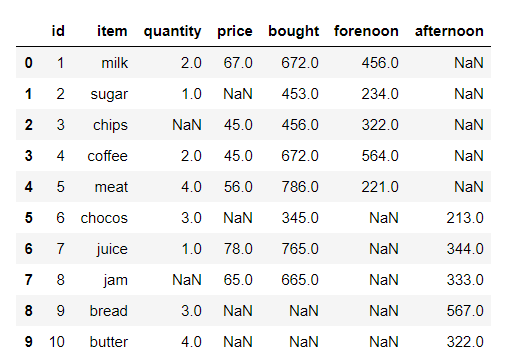The height and width of the screenshot is (364, 518).
Task: Click the 567.0 afternoon value
Action: tap(465, 311)
